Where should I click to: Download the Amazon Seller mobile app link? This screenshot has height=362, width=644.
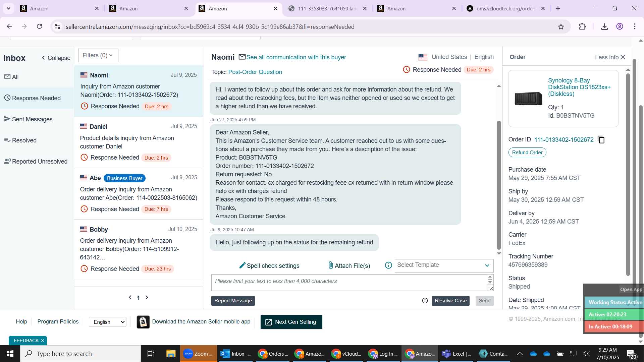coord(201,321)
